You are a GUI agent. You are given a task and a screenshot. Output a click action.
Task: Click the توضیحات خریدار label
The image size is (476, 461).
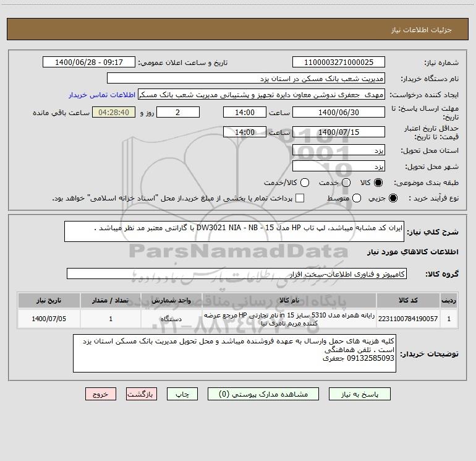tap(429, 354)
